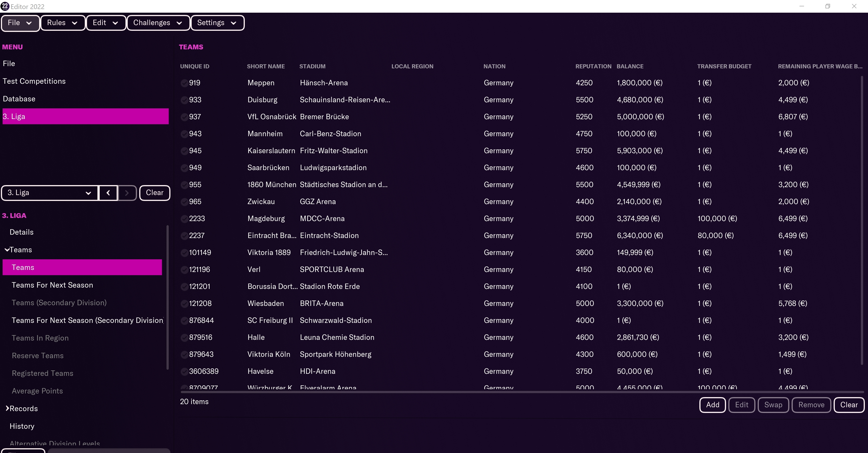Navigate to previous item with back arrow

coord(108,193)
